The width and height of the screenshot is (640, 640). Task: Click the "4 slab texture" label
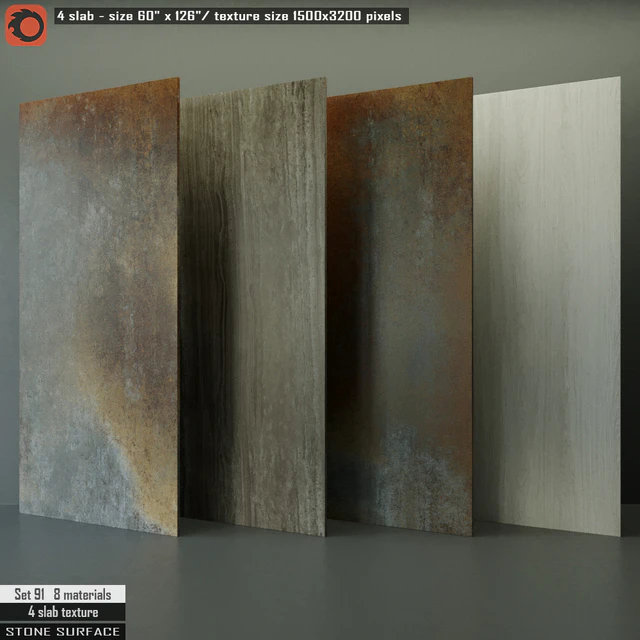pyautogui.click(x=63, y=612)
